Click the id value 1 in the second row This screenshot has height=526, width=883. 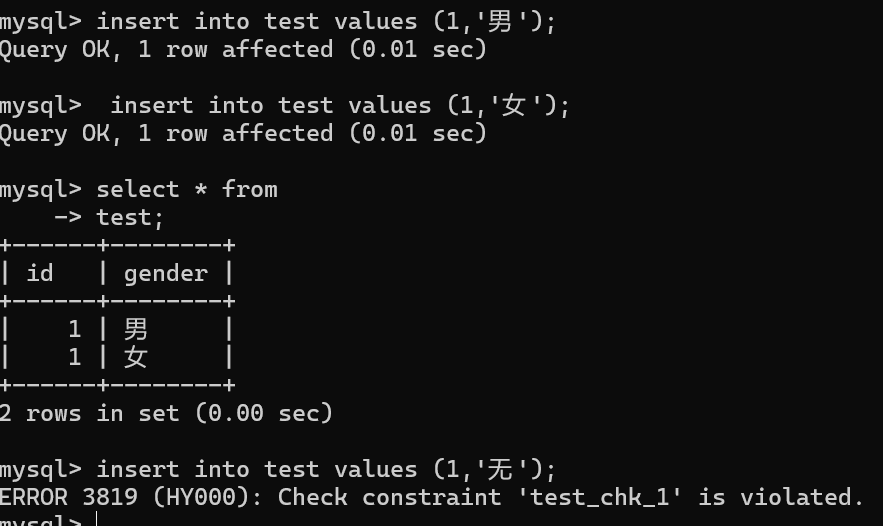click(x=74, y=357)
